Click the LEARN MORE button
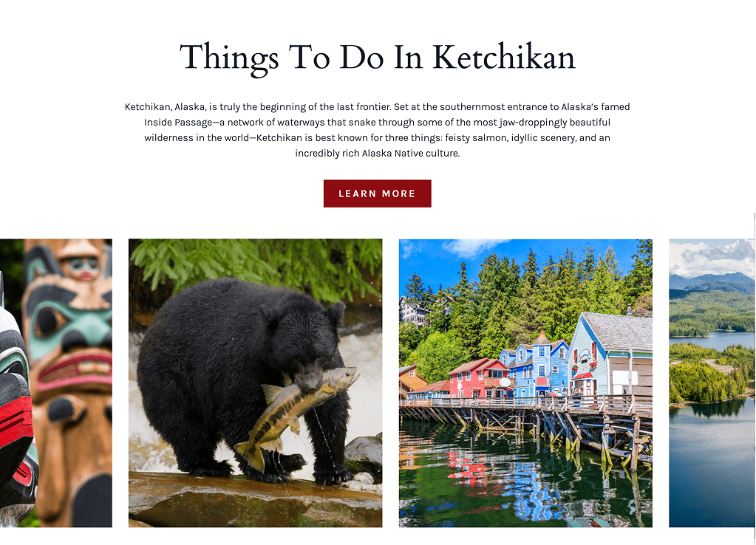 pos(377,193)
